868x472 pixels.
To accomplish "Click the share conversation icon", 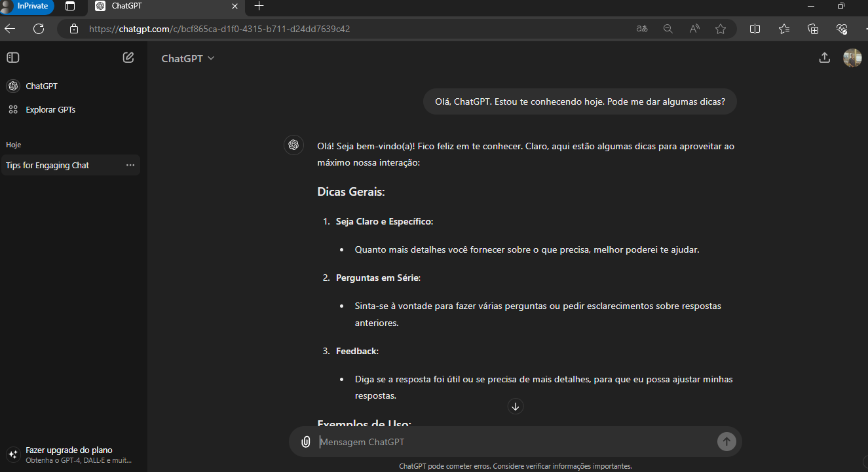I will (825, 58).
